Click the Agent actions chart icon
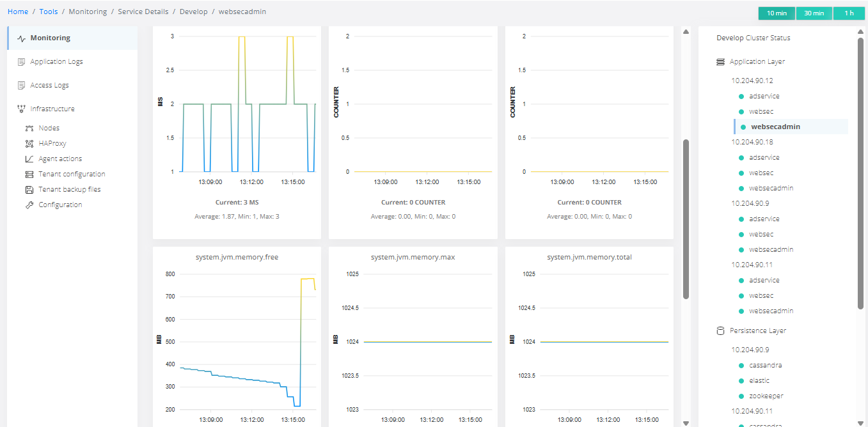The height and width of the screenshot is (427, 868). [29, 159]
